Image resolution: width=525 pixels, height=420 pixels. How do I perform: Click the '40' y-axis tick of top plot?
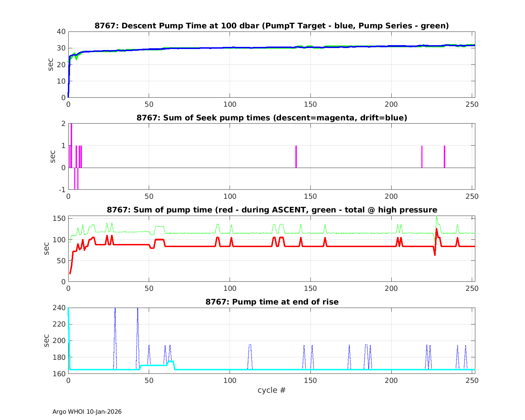61,31
